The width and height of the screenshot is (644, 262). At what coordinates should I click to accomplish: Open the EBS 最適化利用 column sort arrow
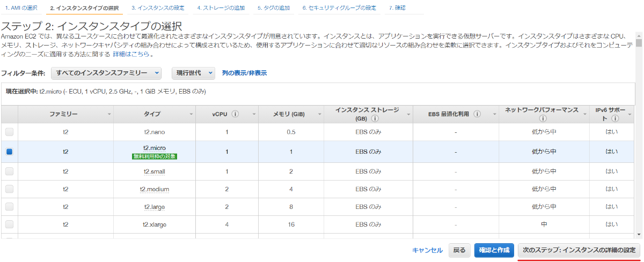pyautogui.click(x=494, y=115)
